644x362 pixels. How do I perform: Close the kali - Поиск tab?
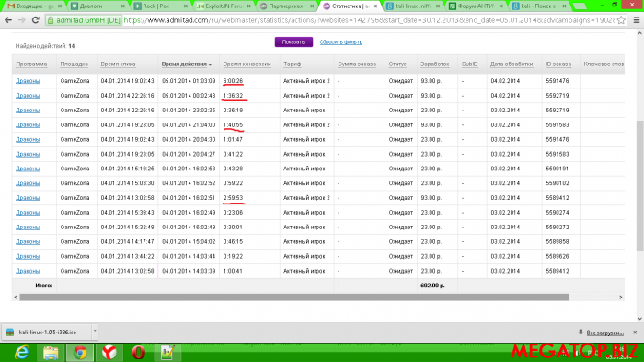[x=564, y=6]
